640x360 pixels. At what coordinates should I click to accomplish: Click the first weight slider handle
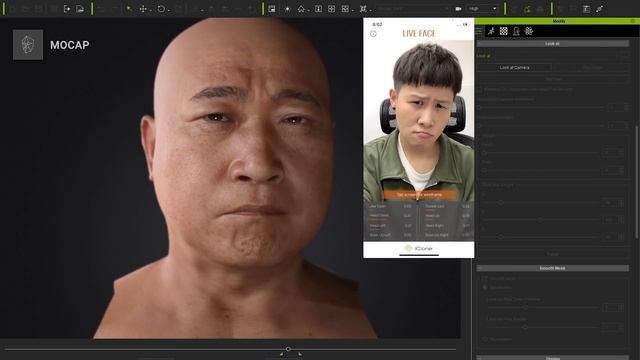click(x=500, y=202)
